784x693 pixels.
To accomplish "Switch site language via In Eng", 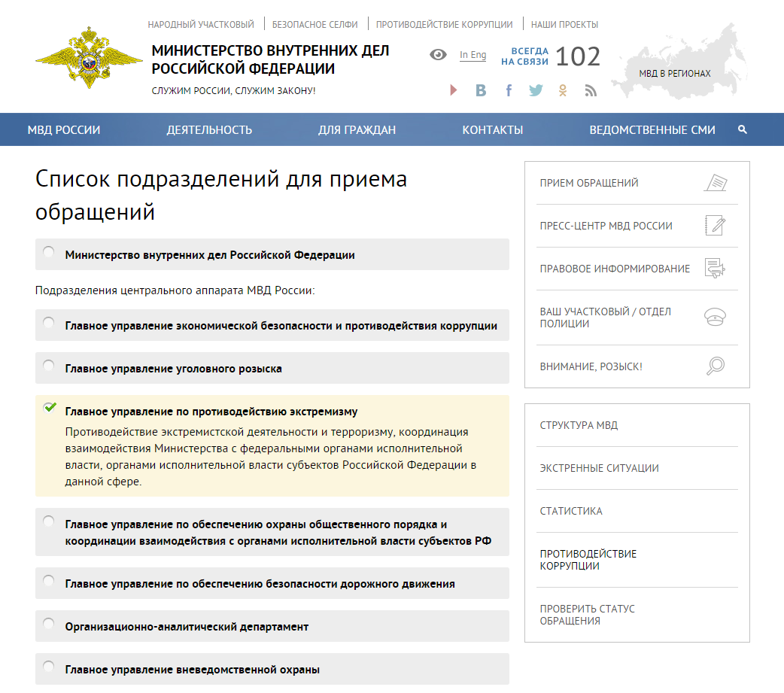I will click(x=473, y=54).
